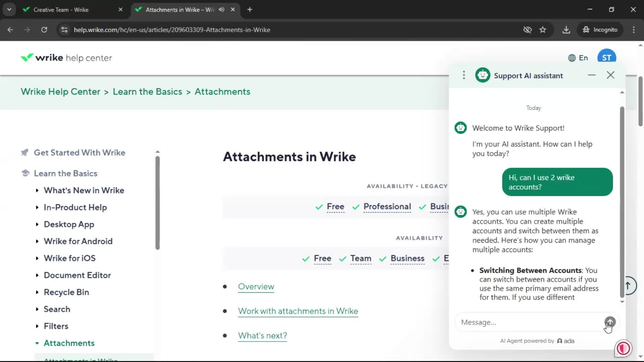Click the legacy Free plan label
Viewport: 644px width, 362px height.
point(335,207)
